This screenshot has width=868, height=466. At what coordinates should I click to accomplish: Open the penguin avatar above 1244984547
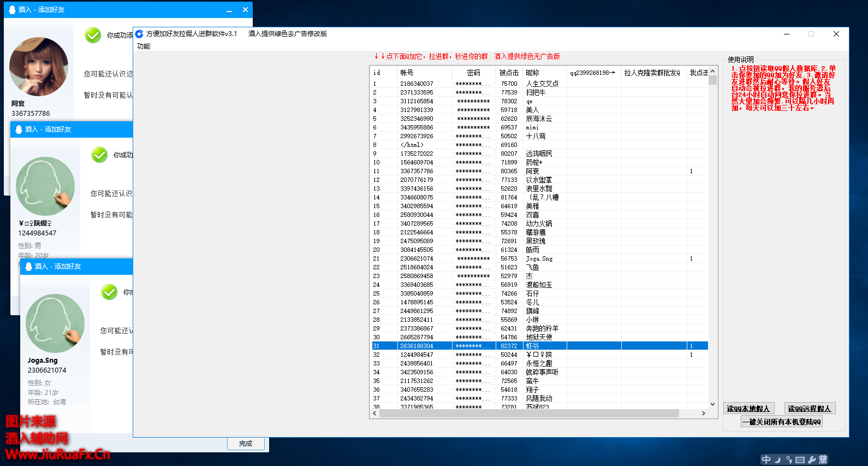(x=45, y=186)
